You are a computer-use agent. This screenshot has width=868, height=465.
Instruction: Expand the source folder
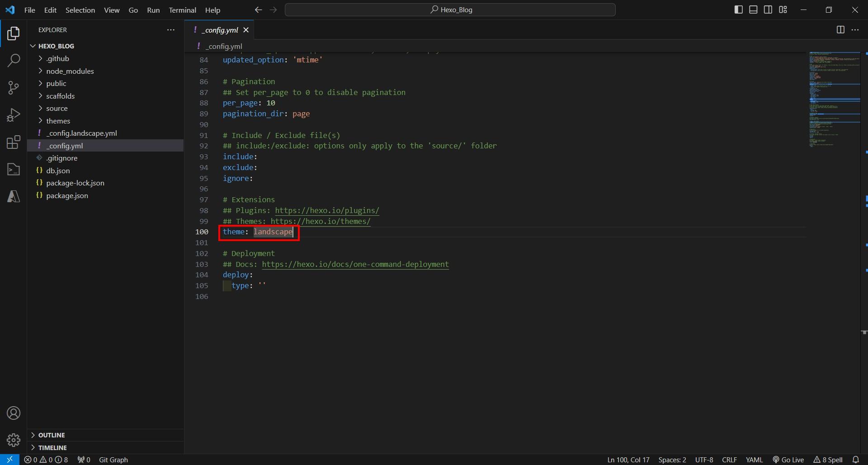pos(105,109)
